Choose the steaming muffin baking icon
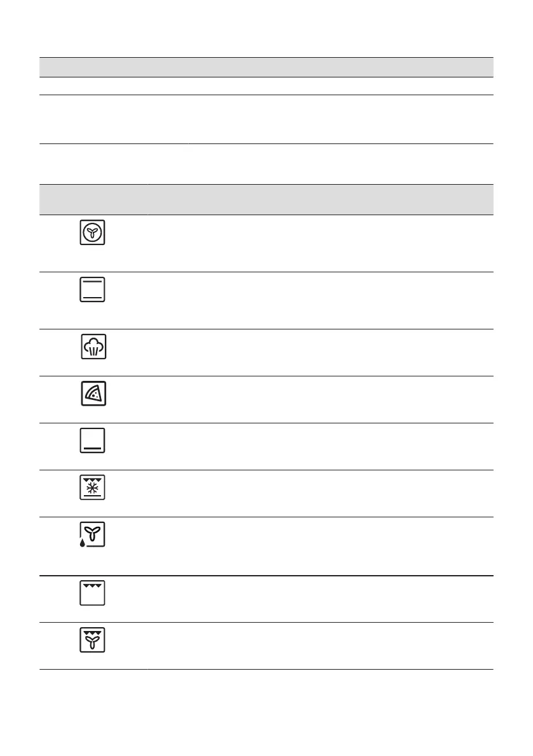The image size is (533, 756). click(93, 346)
